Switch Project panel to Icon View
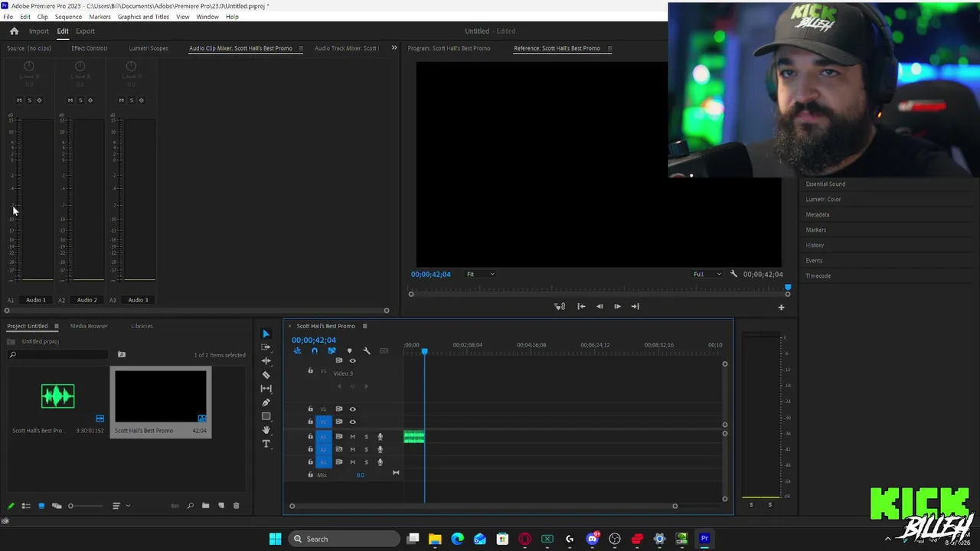The image size is (980, 551). (x=41, y=506)
